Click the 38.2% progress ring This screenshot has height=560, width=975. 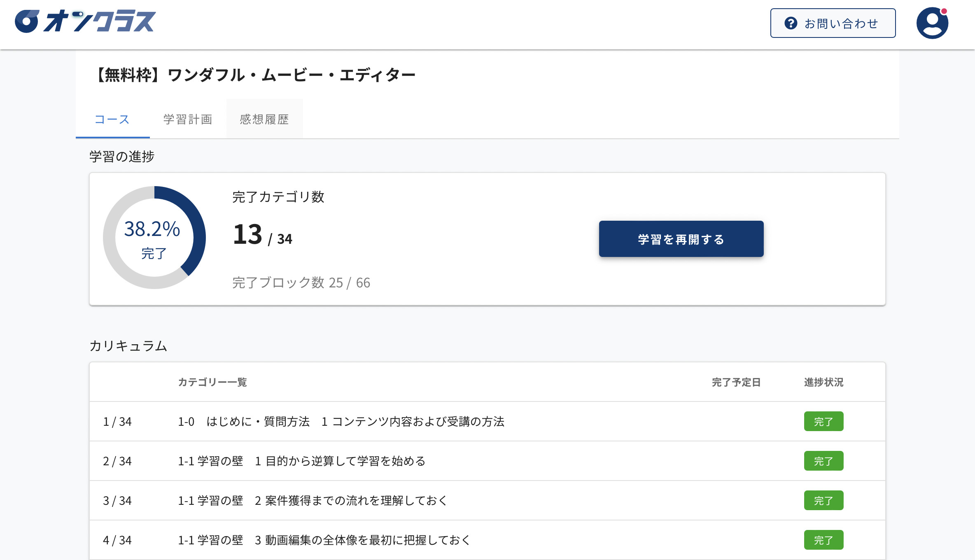click(154, 238)
